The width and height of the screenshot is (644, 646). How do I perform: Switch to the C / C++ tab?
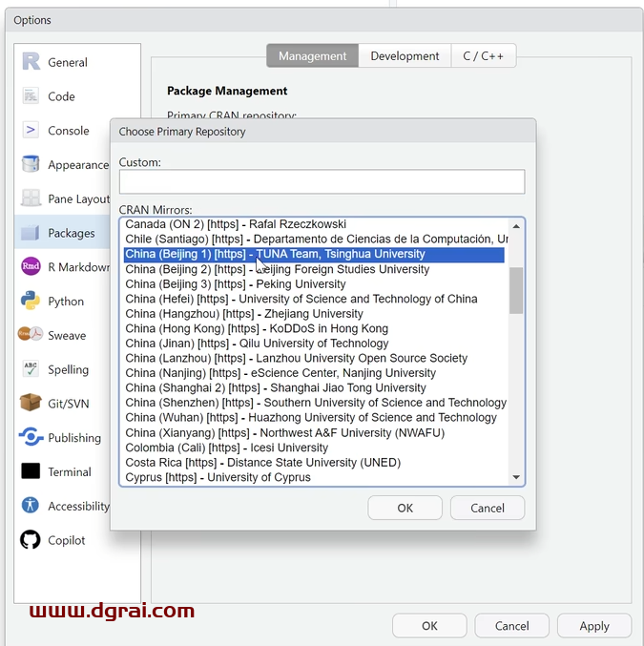(484, 56)
